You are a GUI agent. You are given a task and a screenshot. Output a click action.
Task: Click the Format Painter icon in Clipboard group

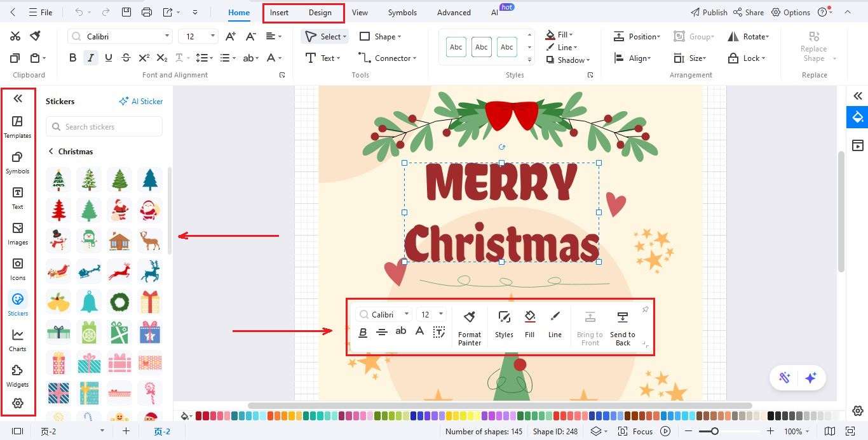coord(36,36)
